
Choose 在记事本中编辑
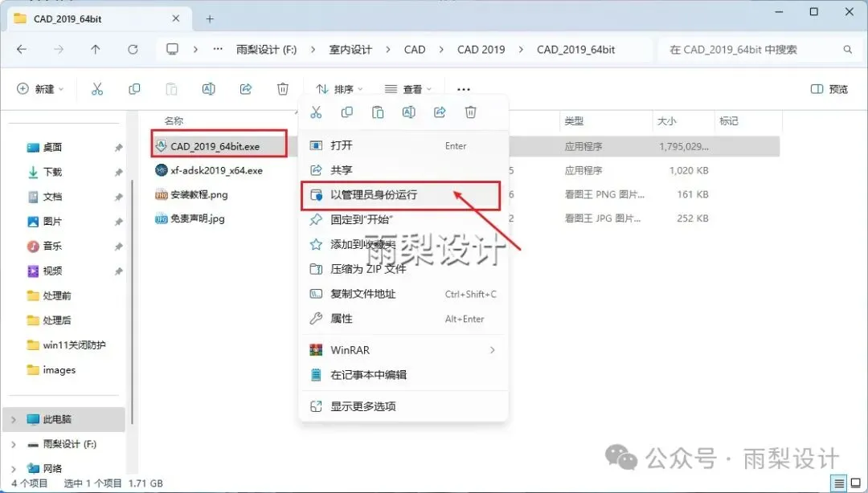pos(403,375)
